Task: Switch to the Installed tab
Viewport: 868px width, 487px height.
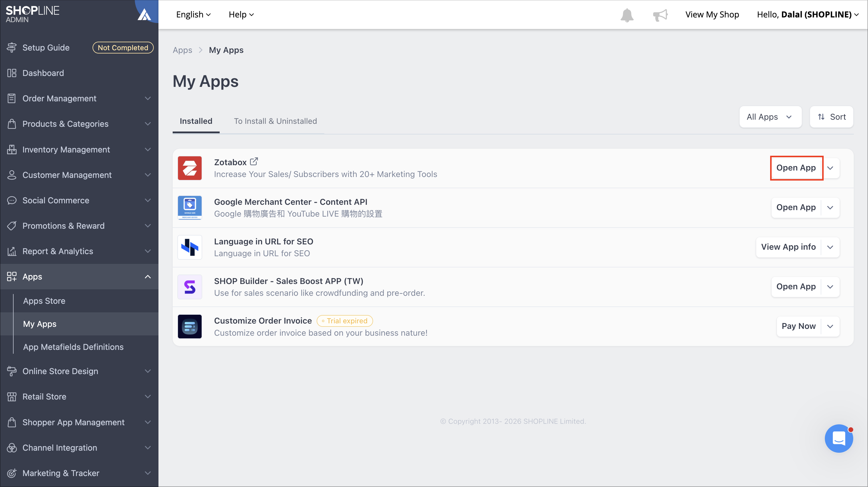Action: point(196,121)
